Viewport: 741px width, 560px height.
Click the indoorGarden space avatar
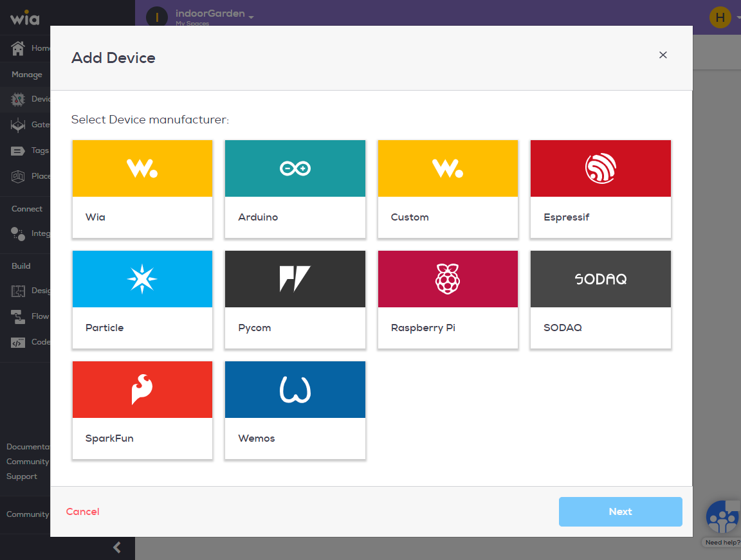(x=157, y=17)
